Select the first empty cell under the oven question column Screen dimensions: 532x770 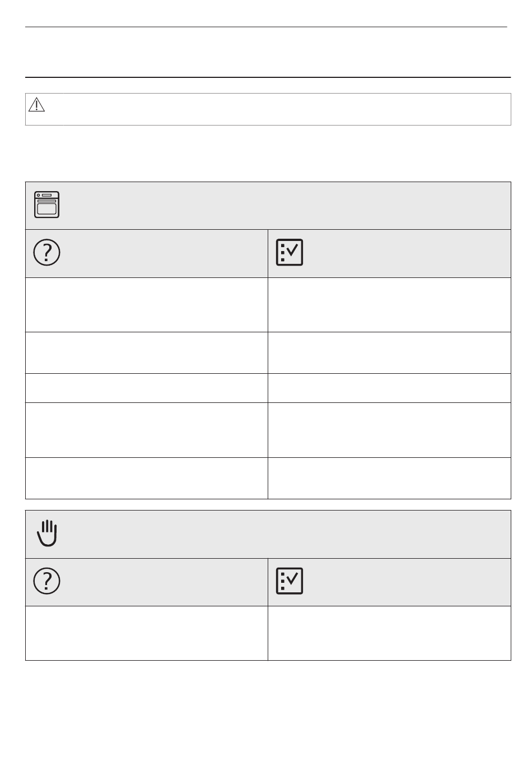click(x=147, y=305)
